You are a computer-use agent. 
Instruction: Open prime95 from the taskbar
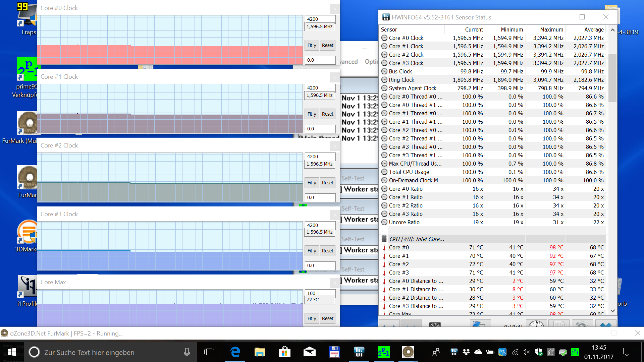(383, 352)
